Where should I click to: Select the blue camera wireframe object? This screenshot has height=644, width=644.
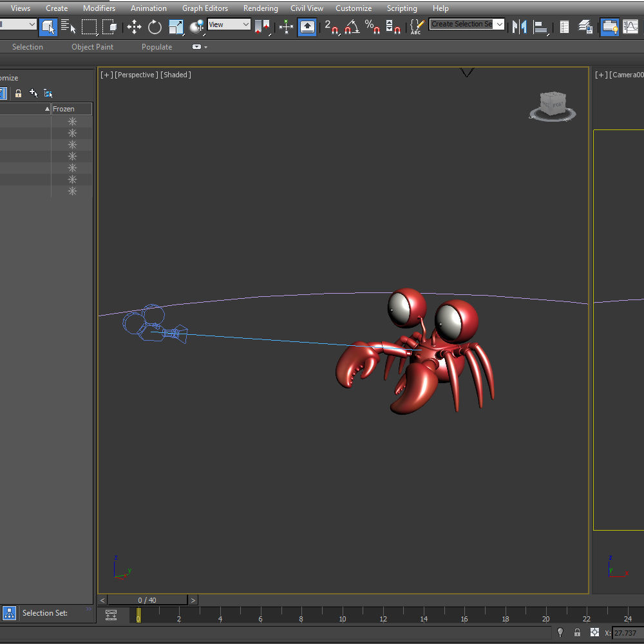pyautogui.click(x=155, y=325)
